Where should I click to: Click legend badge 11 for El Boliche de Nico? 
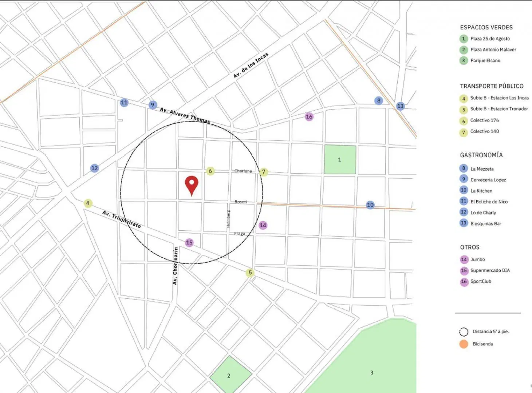464,201
